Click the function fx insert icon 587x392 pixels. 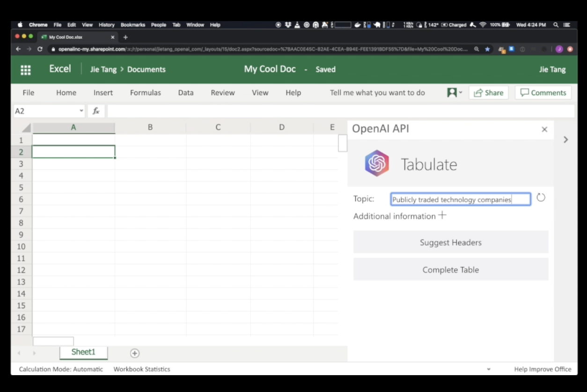(96, 111)
